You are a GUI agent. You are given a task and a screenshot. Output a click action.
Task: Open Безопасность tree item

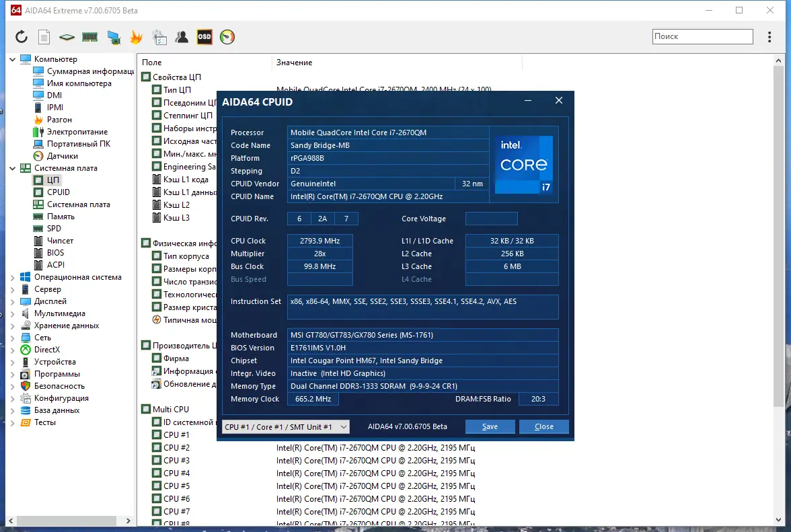[x=52, y=386]
